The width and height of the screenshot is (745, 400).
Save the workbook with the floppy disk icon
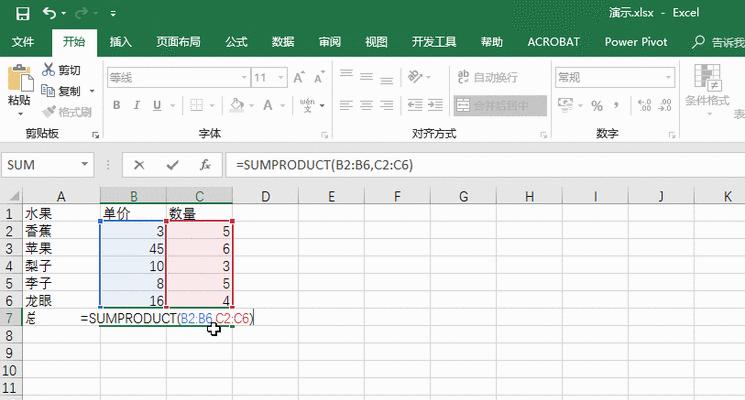23,13
